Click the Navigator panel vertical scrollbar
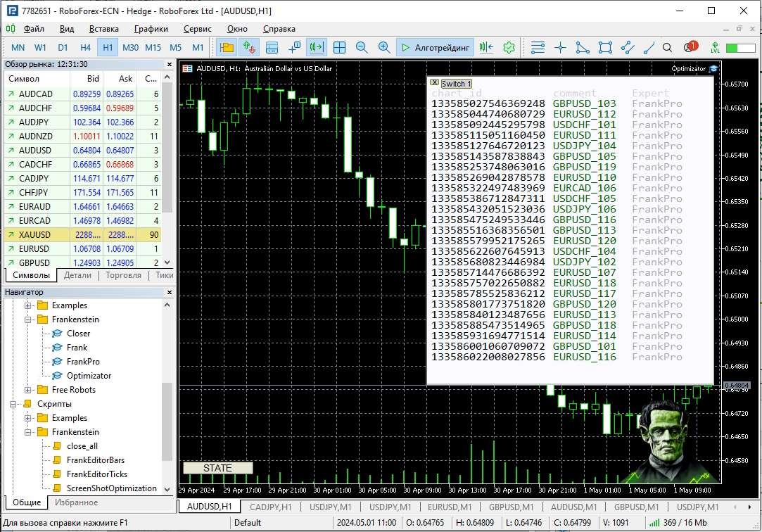Viewport: 762px width, 532px height. (x=167, y=422)
